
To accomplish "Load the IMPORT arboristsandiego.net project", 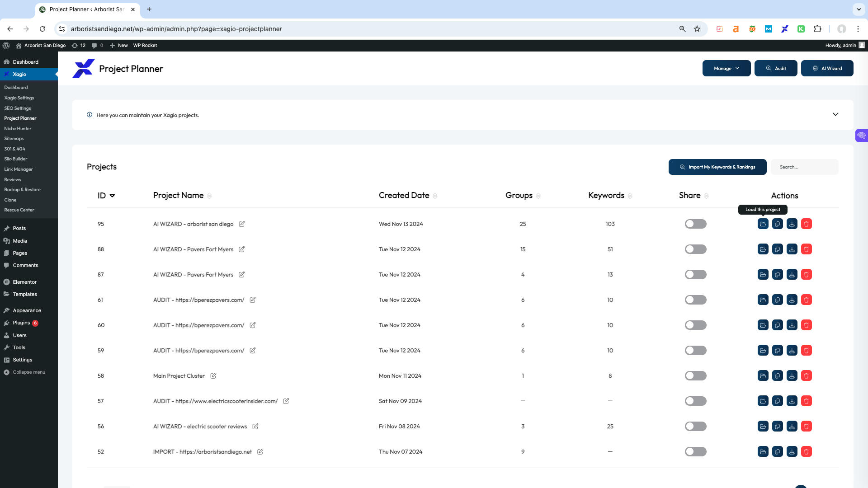I will point(763,452).
